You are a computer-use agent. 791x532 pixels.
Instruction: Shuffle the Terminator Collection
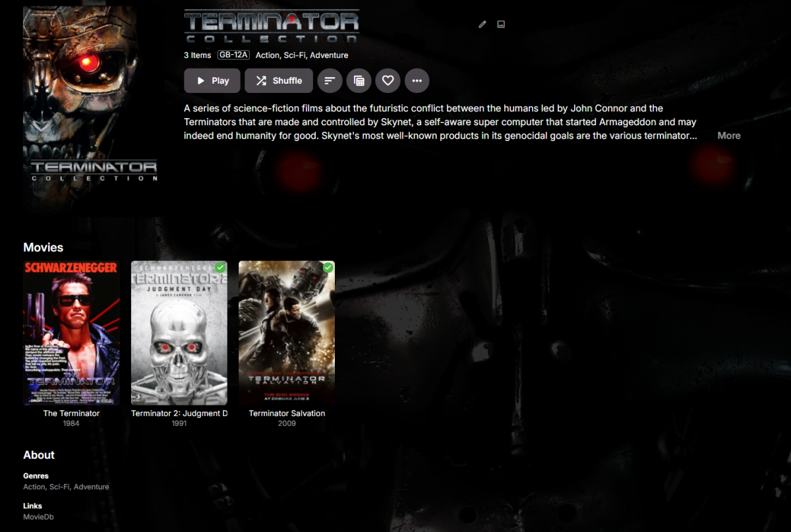[x=279, y=80]
